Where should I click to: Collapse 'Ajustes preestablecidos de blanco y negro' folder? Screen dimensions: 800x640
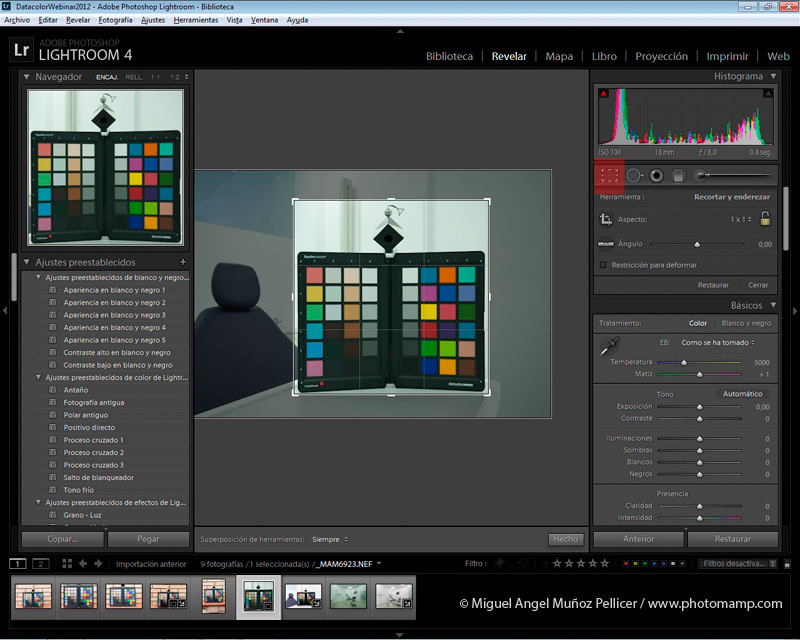point(38,277)
